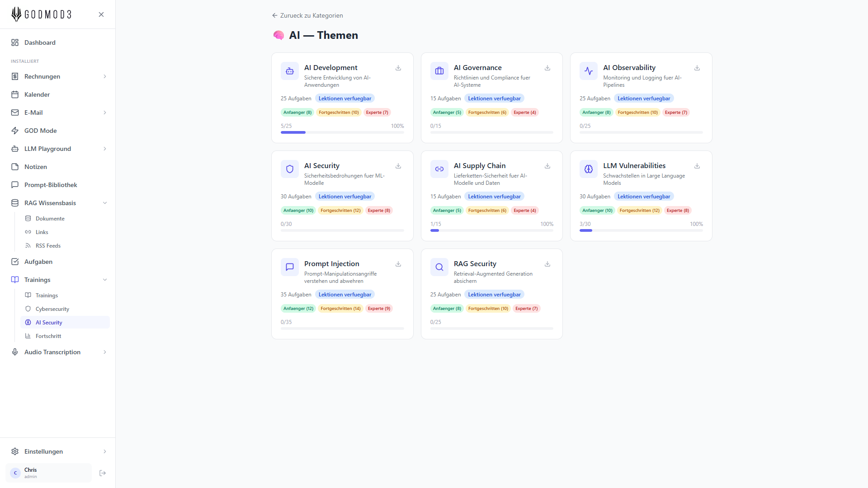Click the AI Supply Chain link icon
This screenshot has width=868, height=488.
pos(439,169)
